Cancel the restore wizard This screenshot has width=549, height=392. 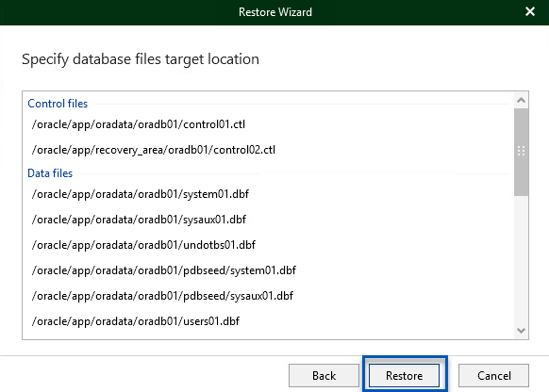pos(493,376)
